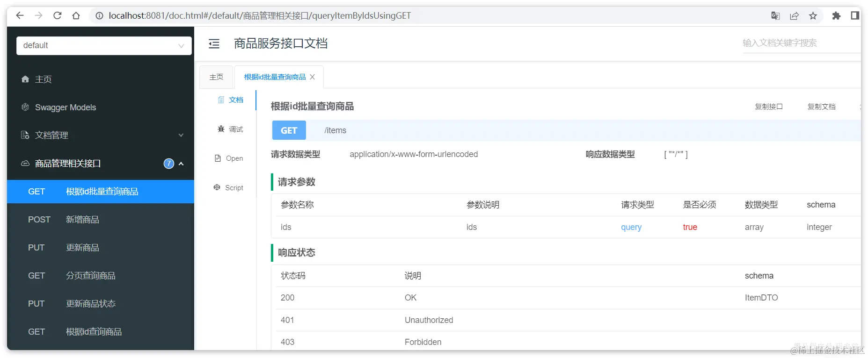This screenshot has width=868, height=358.
Task: Click the blue GET method badge
Action: tap(289, 130)
